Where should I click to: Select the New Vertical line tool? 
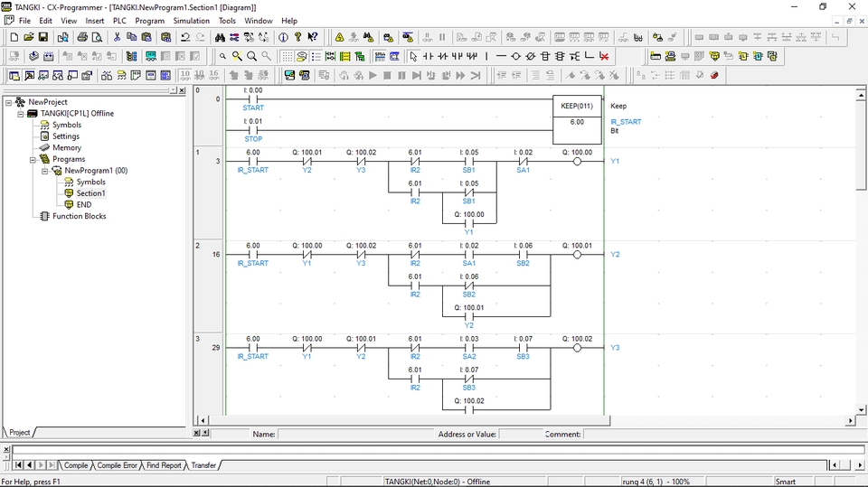click(x=486, y=56)
